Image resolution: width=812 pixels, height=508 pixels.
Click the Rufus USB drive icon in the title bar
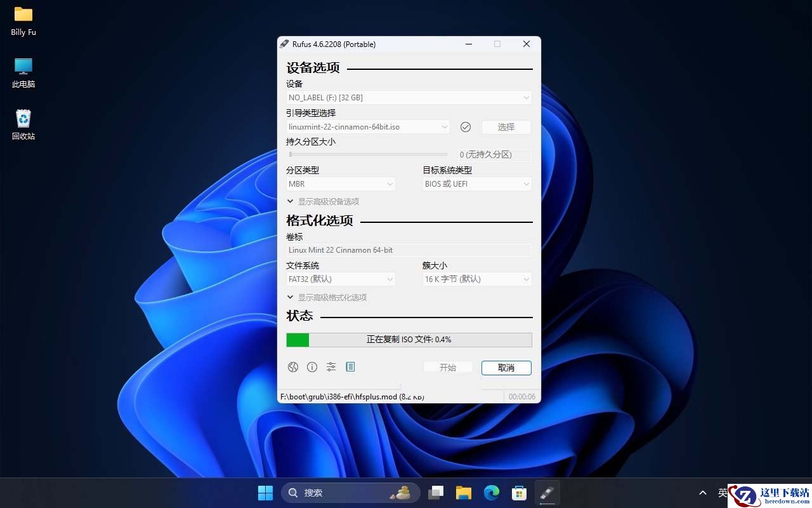284,44
